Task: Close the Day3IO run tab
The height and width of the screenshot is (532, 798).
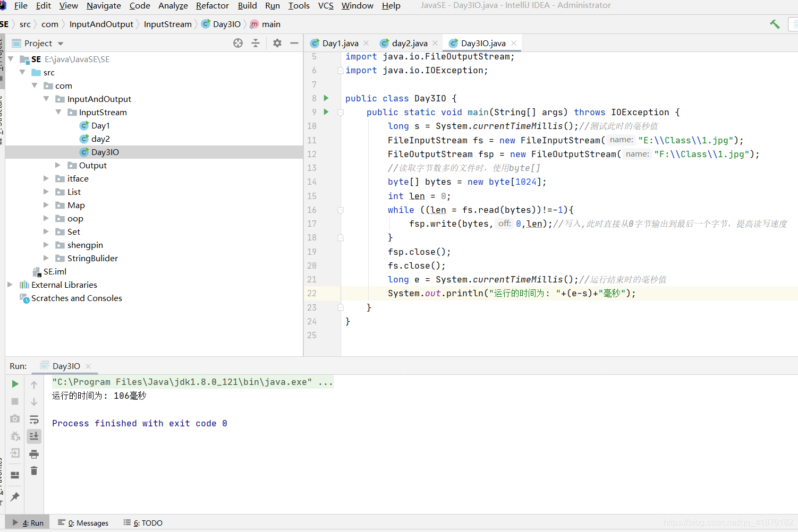Action: [88, 366]
